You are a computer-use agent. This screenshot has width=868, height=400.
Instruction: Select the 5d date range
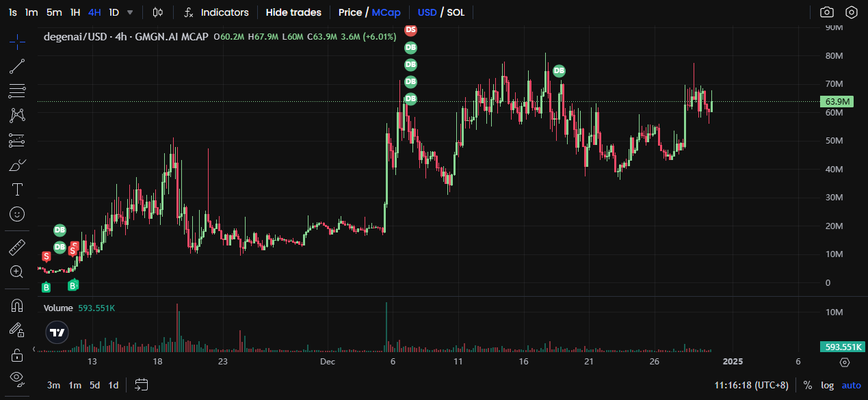coord(95,385)
